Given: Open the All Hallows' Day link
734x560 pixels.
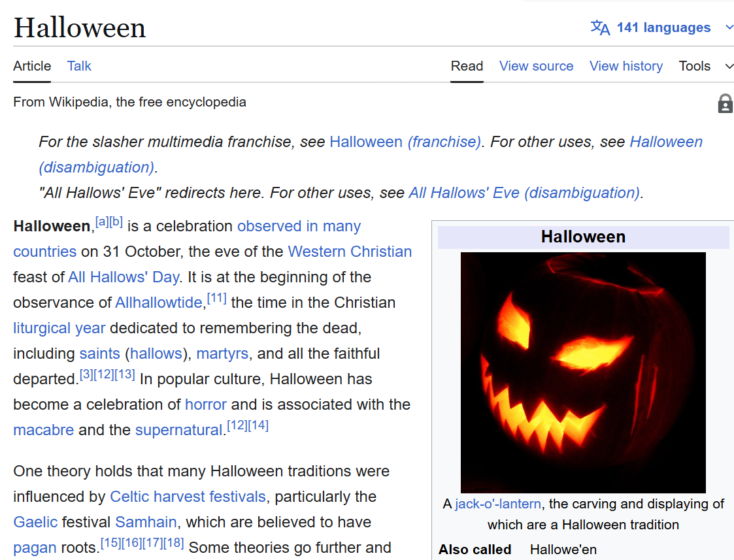Looking at the screenshot, I should [124, 277].
